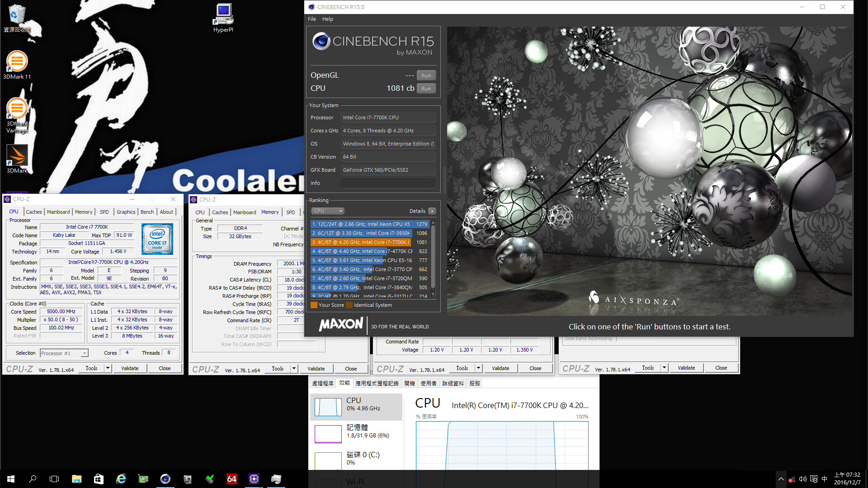Click the green checkmark memory chip taskbar icon
868x488 pixels.
(210, 479)
